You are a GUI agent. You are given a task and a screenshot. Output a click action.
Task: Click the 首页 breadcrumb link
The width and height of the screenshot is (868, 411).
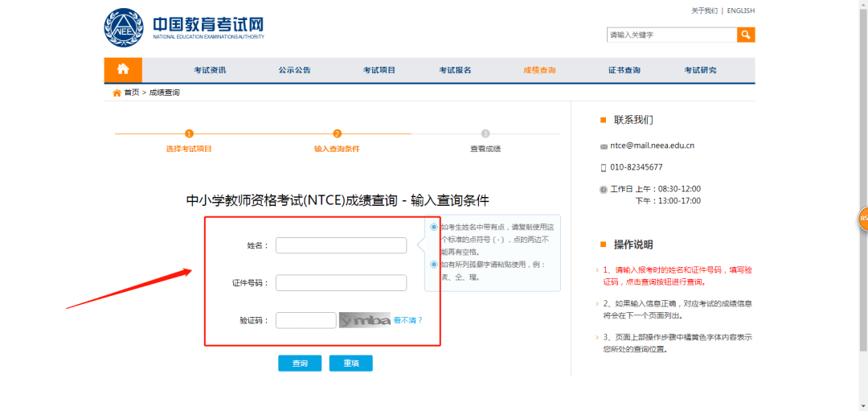(x=132, y=92)
